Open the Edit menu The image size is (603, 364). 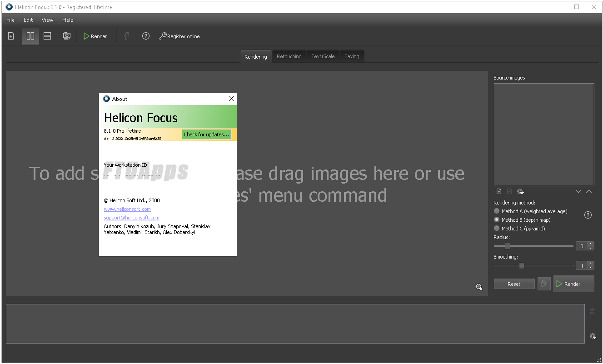28,20
